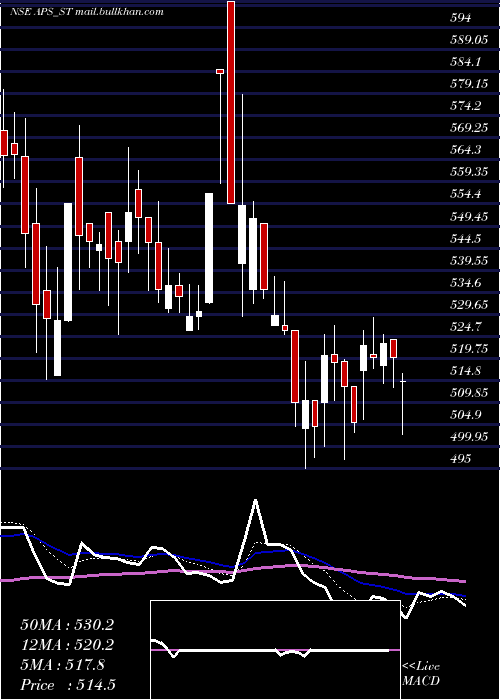This screenshot has height=700, width=500.
Task: Click the last doji candle near 514.8
Action: (x=403, y=404)
